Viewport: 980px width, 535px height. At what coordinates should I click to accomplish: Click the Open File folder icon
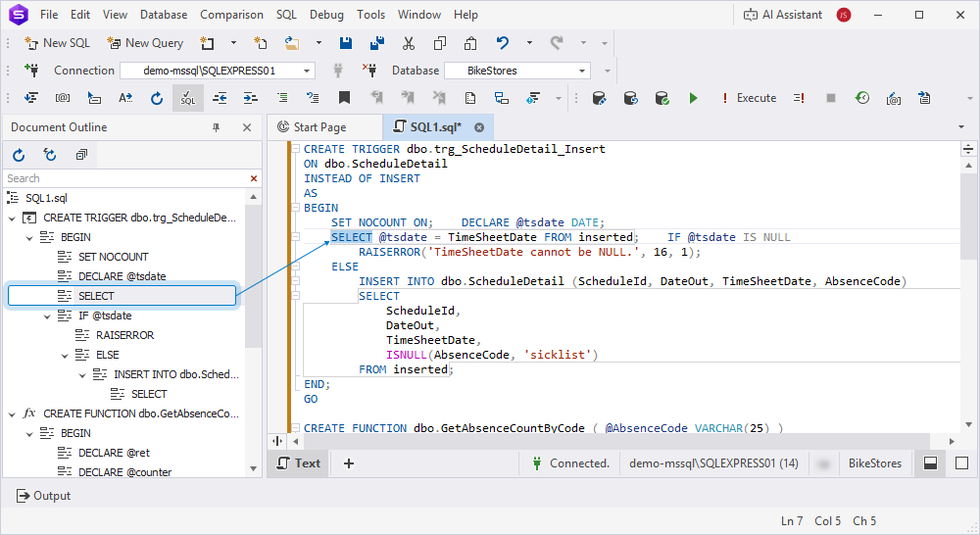click(x=292, y=43)
